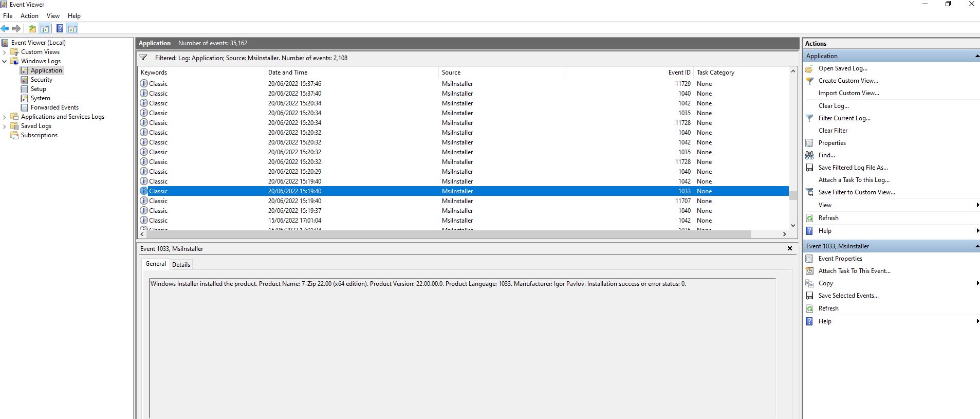The height and width of the screenshot is (419, 980).
Task: Collapse the Application actions section
Action: [x=976, y=56]
